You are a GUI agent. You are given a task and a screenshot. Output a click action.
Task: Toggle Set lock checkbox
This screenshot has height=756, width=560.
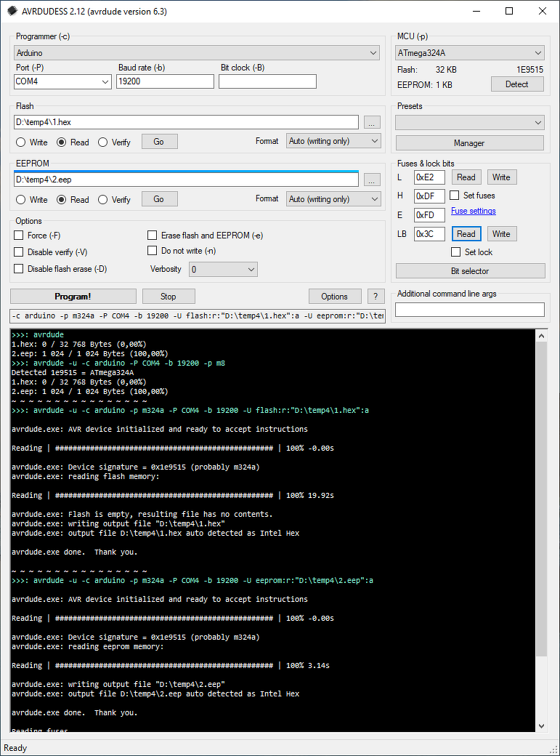tap(456, 252)
